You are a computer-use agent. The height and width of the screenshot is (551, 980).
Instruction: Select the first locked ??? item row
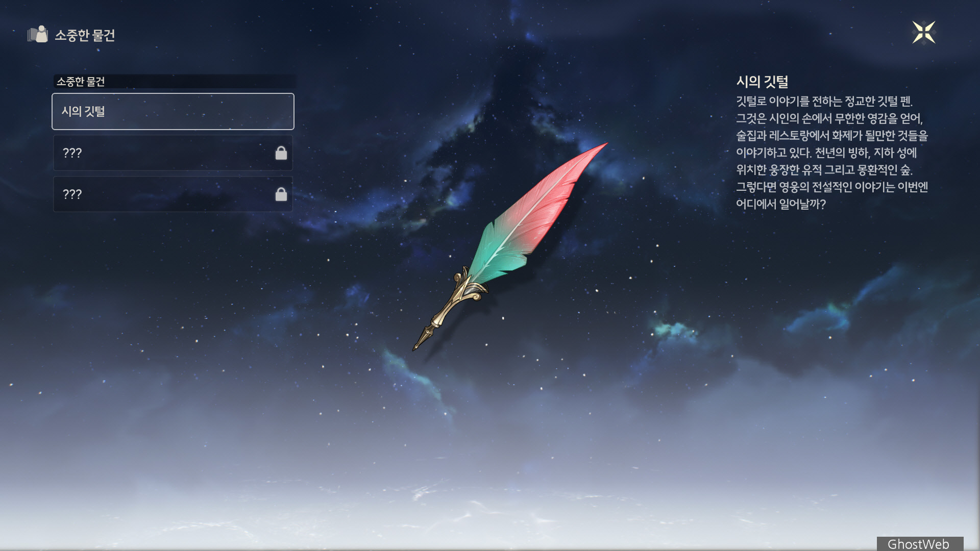point(173,153)
